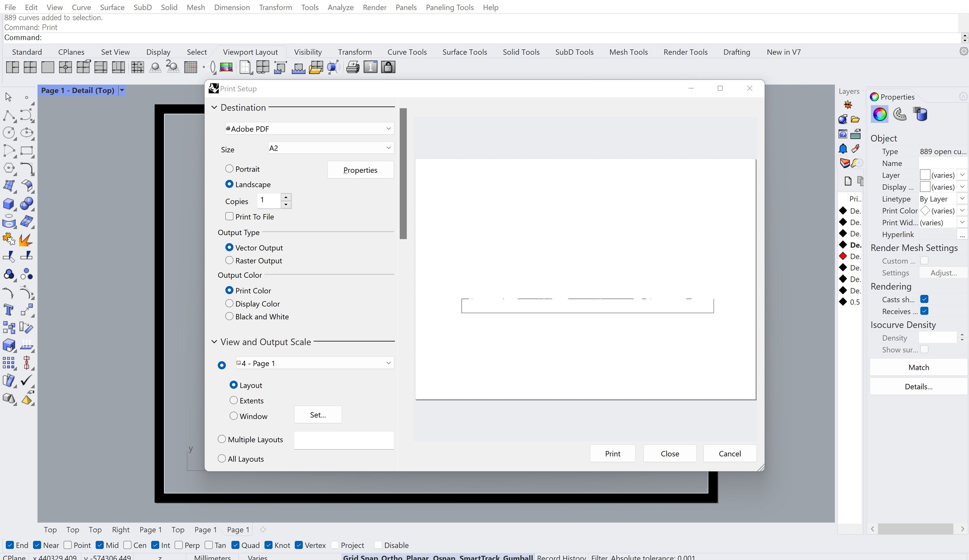Click the Join puzzle pieces icon
This screenshot has height=560, width=969.
coord(9,239)
